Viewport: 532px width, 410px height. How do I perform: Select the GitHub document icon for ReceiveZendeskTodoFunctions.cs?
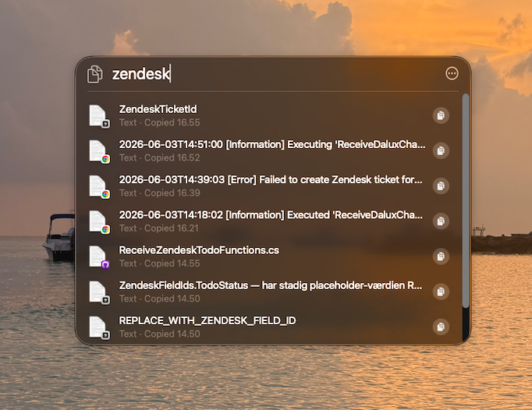tap(99, 257)
